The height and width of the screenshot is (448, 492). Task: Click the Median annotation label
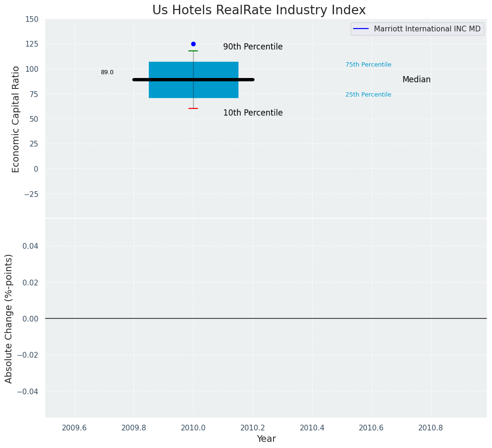click(x=416, y=80)
